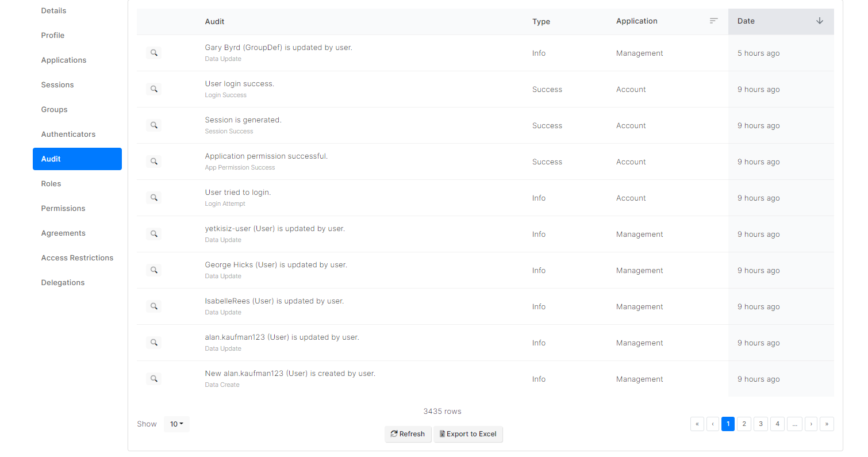The width and height of the screenshot is (868, 457).
Task: Toggle Date column sort arrow
Action: coord(819,21)
